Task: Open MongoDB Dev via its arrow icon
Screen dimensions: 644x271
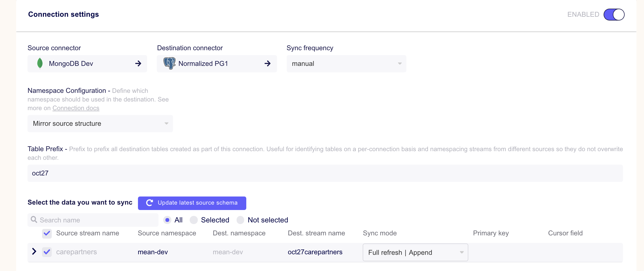Action: click(x=138, y=64)
